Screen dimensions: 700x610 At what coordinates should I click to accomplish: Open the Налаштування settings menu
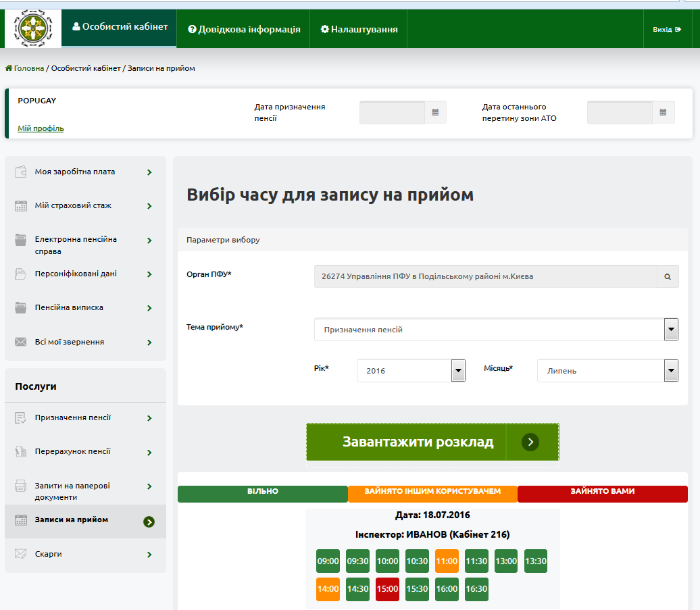[x=359, y=29]
